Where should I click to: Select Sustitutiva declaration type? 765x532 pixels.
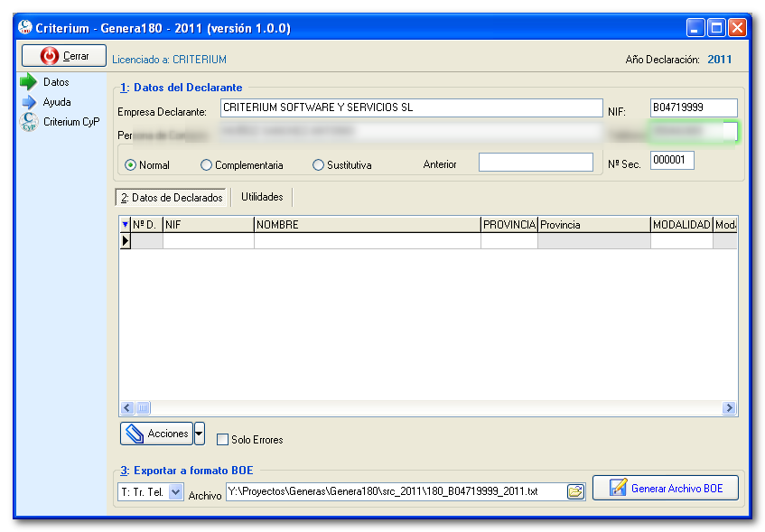[342, 165]
